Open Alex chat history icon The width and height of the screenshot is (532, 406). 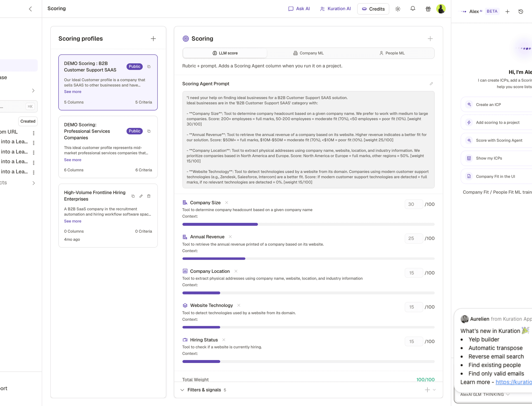click(x=521, y=11)
